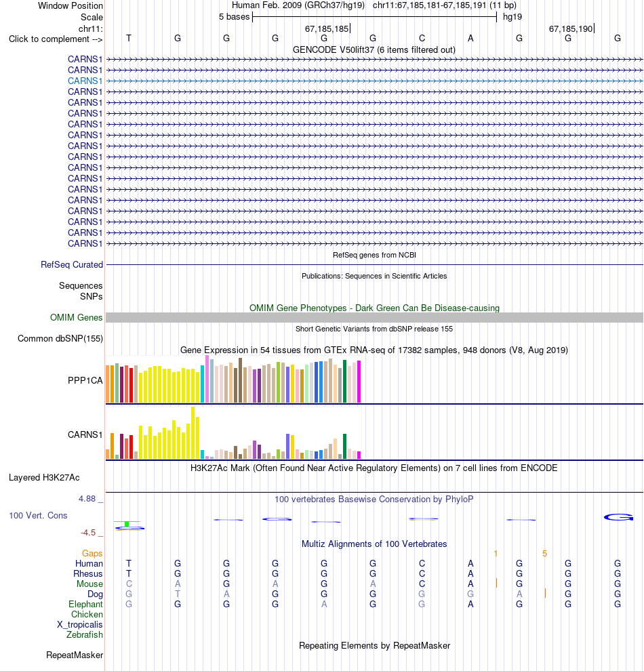Viewport: 644px width, 671px height.
Task: Click the 'Click to complement -->' label
Action: [56, 39]
